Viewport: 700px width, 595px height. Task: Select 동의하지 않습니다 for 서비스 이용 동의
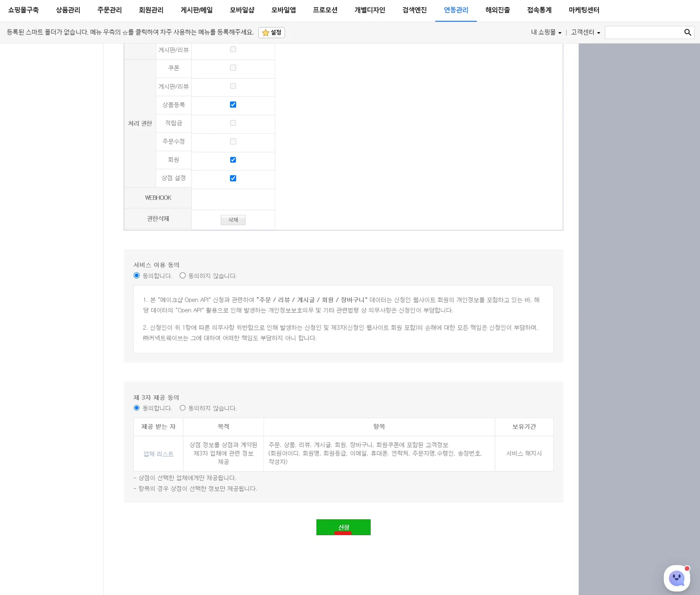point(183,275)
